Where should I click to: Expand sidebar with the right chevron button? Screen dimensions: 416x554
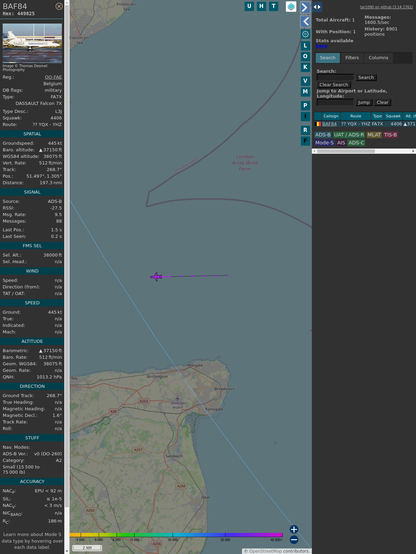(305, 7)
